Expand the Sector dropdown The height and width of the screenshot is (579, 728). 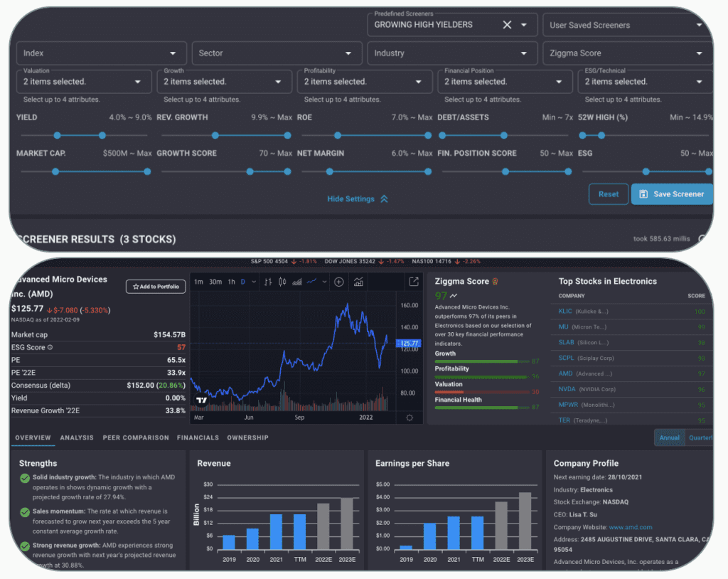(x=277, y=53)
